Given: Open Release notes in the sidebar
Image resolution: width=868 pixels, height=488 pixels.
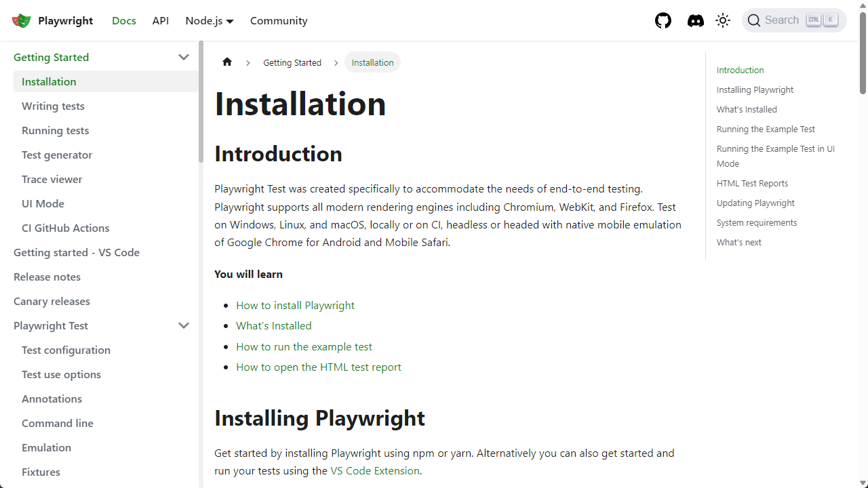Looking at the screenshot, I should pos(102,277).
